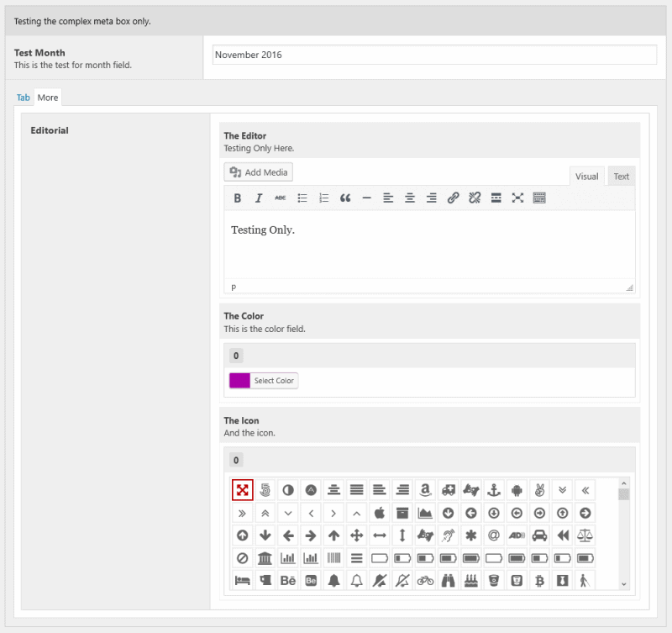The height and width of the screenshot is (633, 672).
Task: Pick the assistive listening ear icon
Action: (449, 535)
